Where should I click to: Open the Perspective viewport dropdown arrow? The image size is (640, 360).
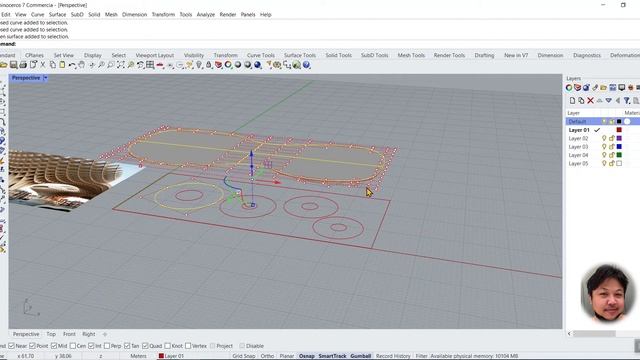point(45,78)
